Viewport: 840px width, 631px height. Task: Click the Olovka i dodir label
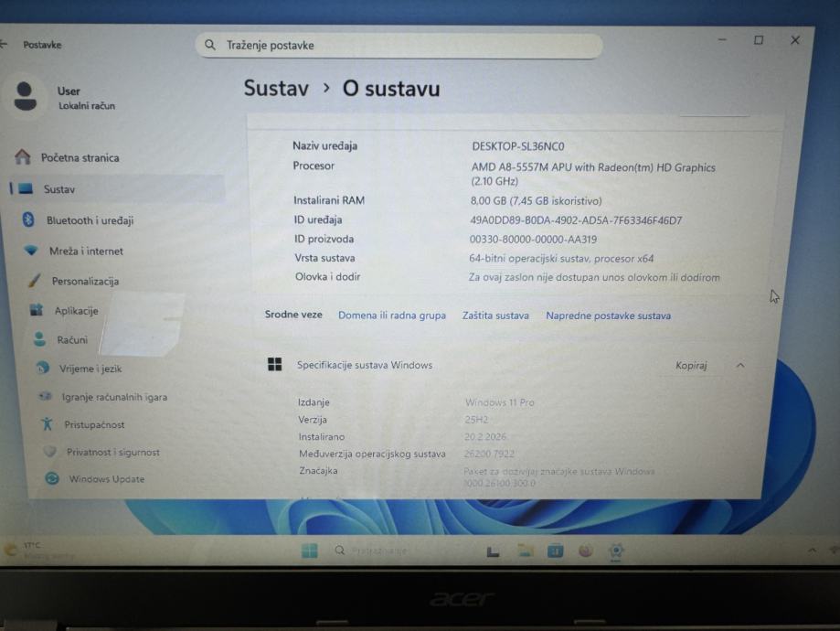327,276
